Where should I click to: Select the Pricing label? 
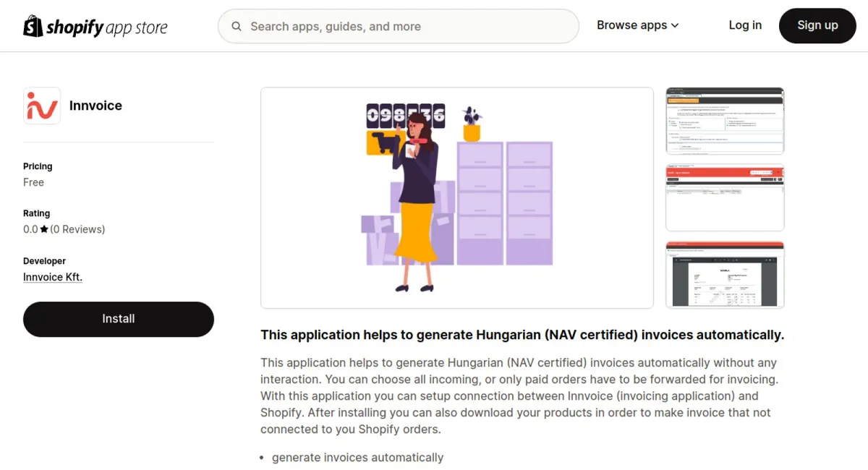point(38,166)
